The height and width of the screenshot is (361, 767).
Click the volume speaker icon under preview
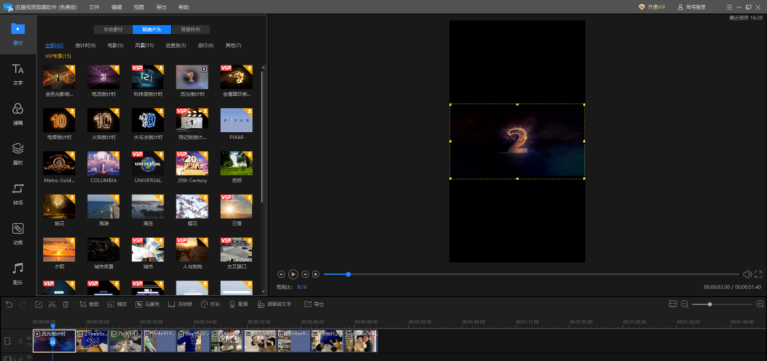(747, 274)
